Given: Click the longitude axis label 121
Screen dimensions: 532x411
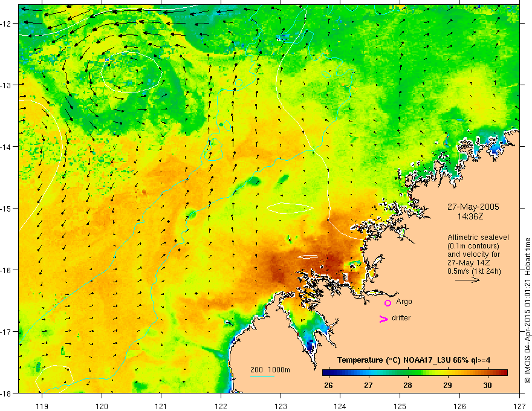Looking at the screenshot, I should (161, 406).
